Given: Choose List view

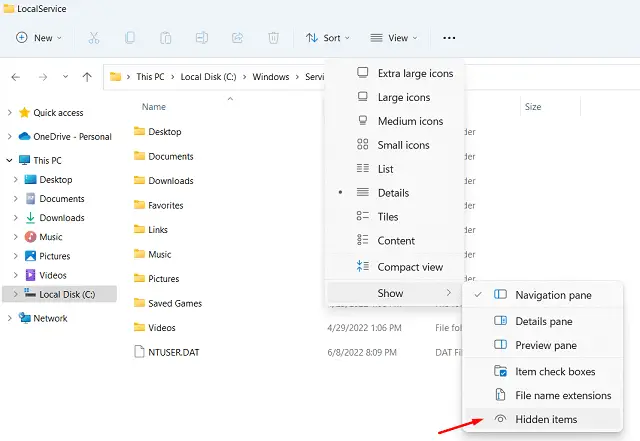Looking at the screenshot, I should click(395, 169).
